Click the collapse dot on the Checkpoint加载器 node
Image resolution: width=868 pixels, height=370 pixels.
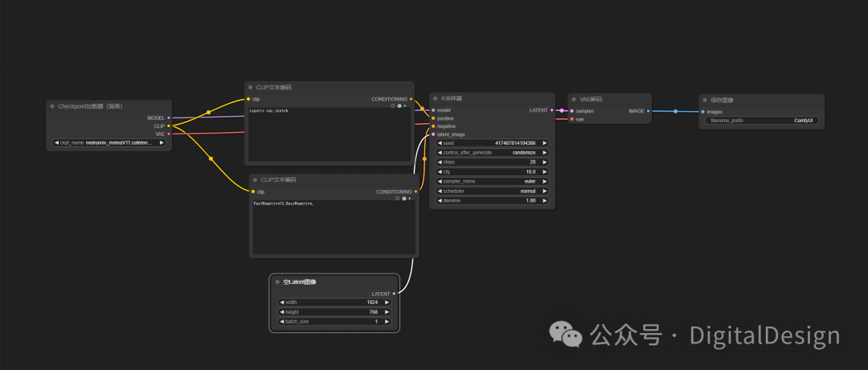click(52, 106)
